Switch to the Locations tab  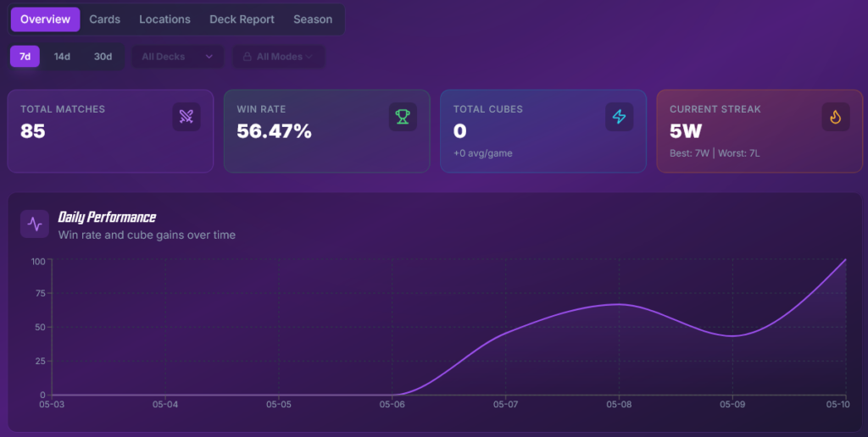point(164,19)
